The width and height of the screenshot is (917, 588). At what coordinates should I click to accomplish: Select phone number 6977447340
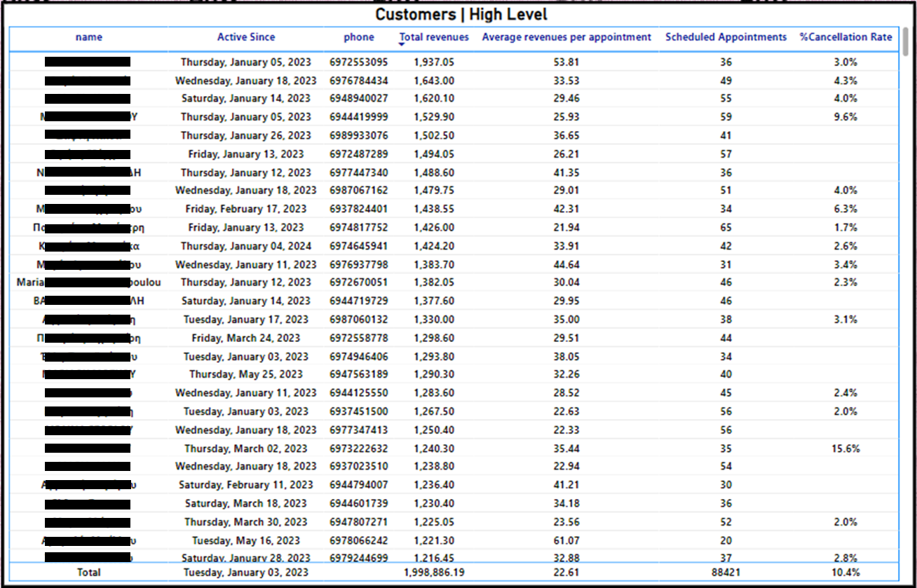pos(358,172)
